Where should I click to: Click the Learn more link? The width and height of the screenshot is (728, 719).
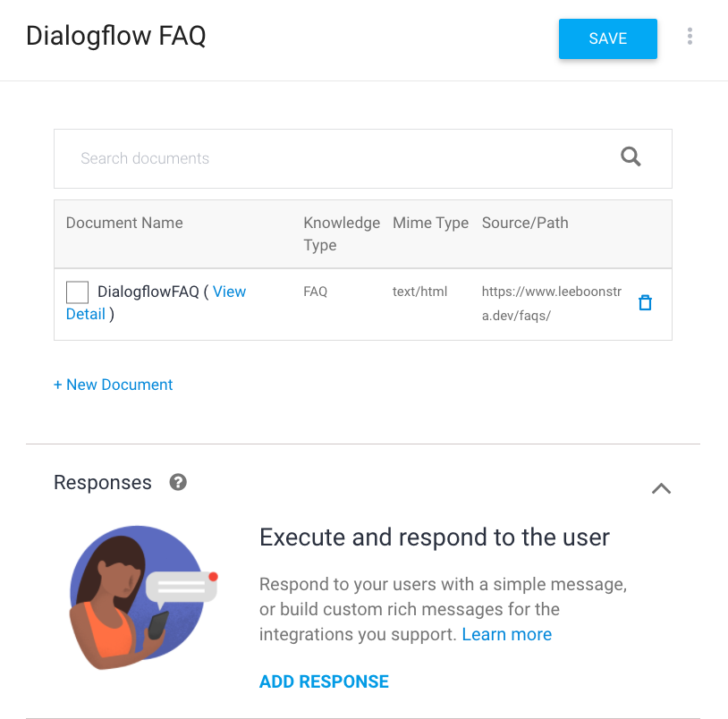point(506,634)
